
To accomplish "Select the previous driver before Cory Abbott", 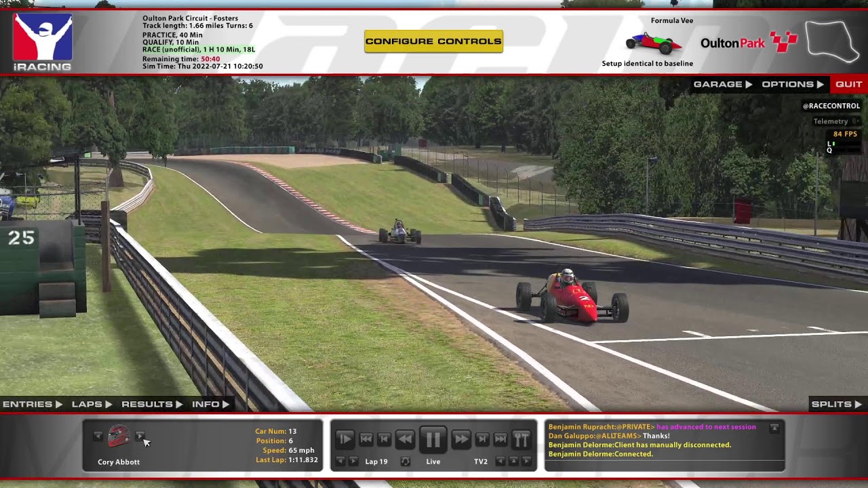I will pyautogui.click(x=98, y=436).
